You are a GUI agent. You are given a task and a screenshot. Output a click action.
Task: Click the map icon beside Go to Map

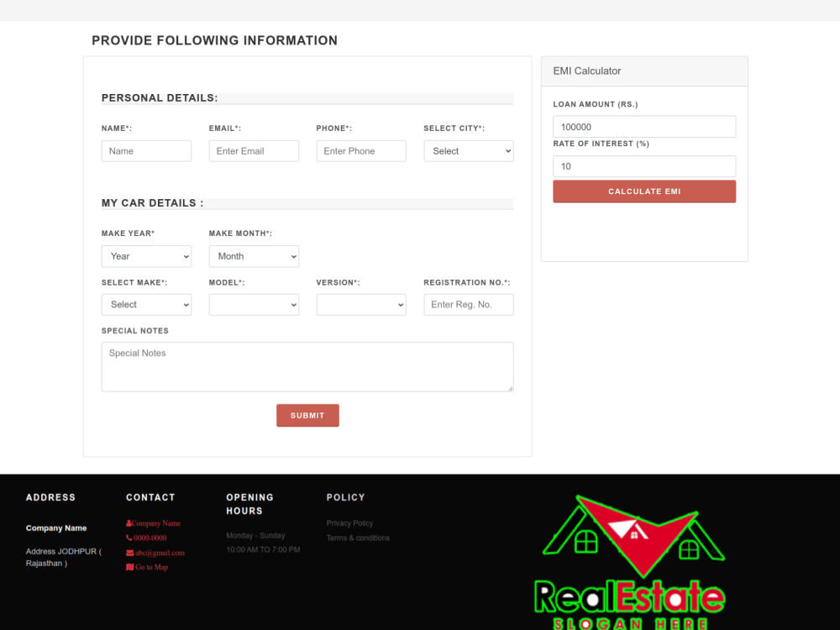[x=129, y=567]
